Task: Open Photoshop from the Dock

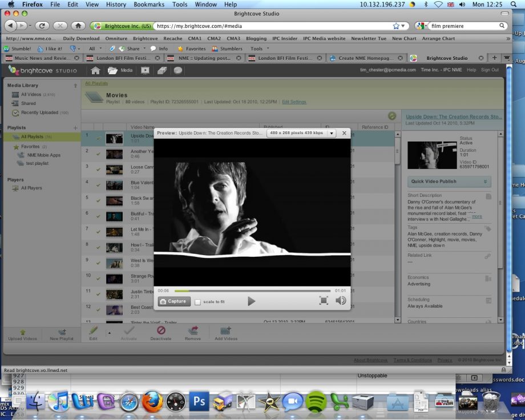Action: 199,401
